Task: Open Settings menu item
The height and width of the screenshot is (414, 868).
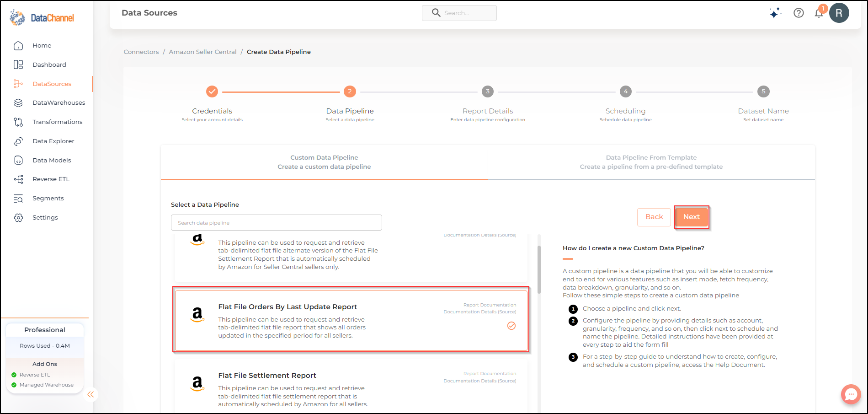Action: coord(45,218)
